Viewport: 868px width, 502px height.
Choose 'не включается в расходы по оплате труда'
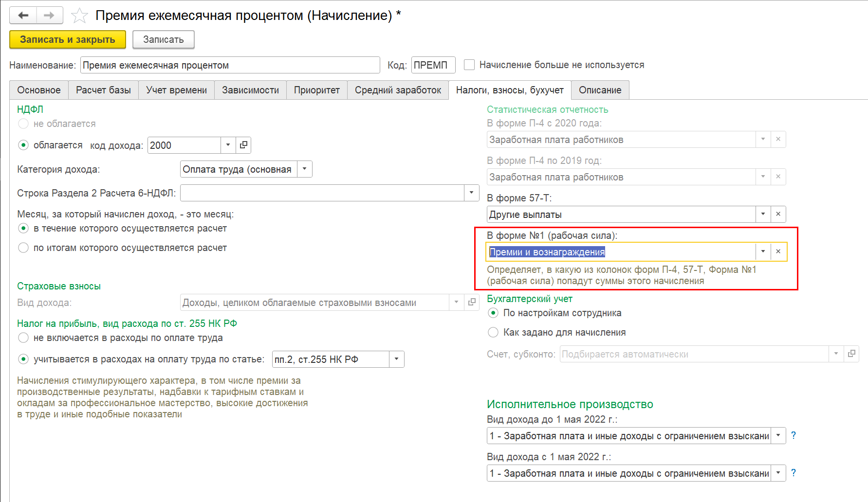[23, 338]
